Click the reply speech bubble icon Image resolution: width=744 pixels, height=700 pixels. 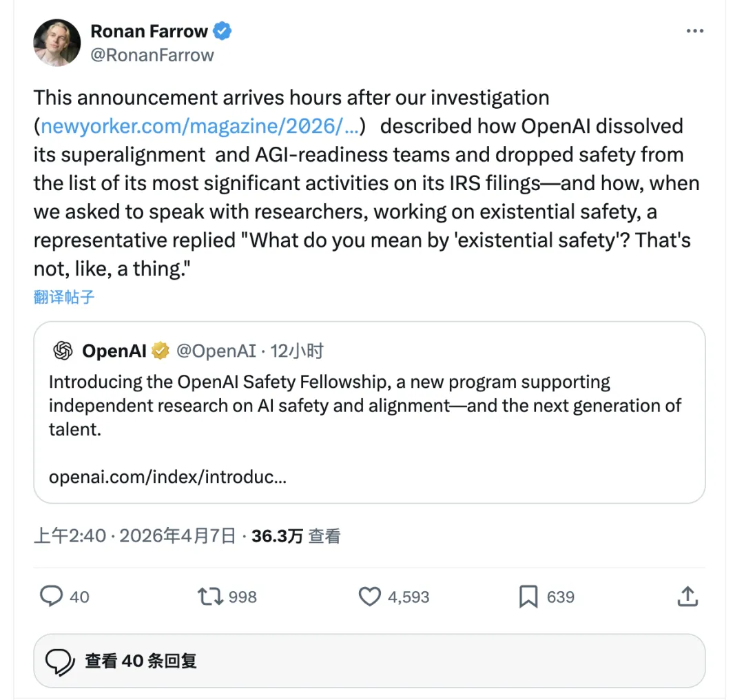pos(52,596)
